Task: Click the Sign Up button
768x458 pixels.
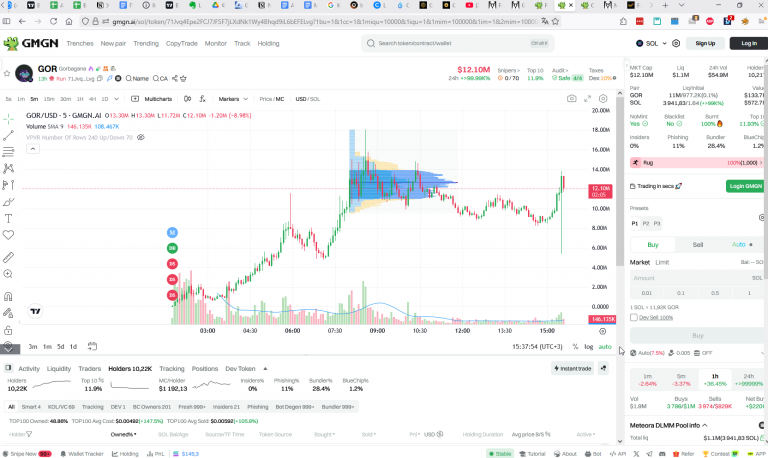Action: [x=705, y=43]
